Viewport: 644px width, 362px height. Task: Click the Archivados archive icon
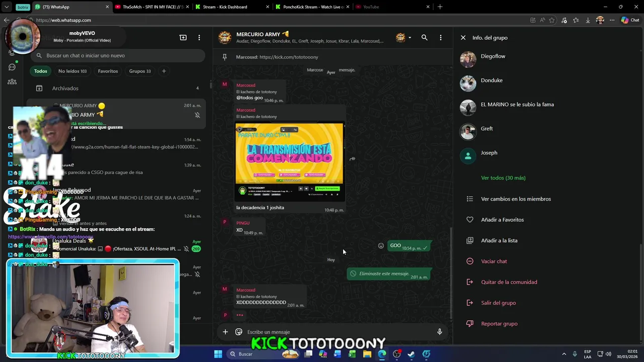coord(39,88)
